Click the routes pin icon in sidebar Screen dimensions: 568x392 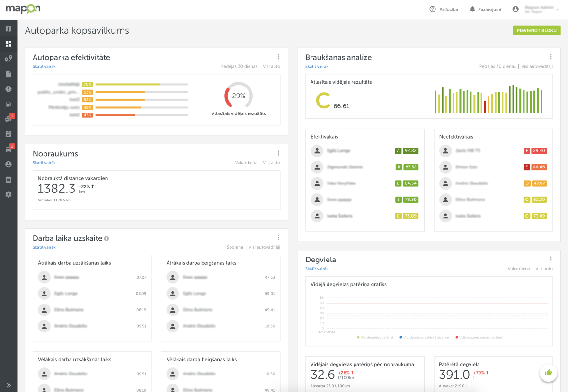point(9,59)
